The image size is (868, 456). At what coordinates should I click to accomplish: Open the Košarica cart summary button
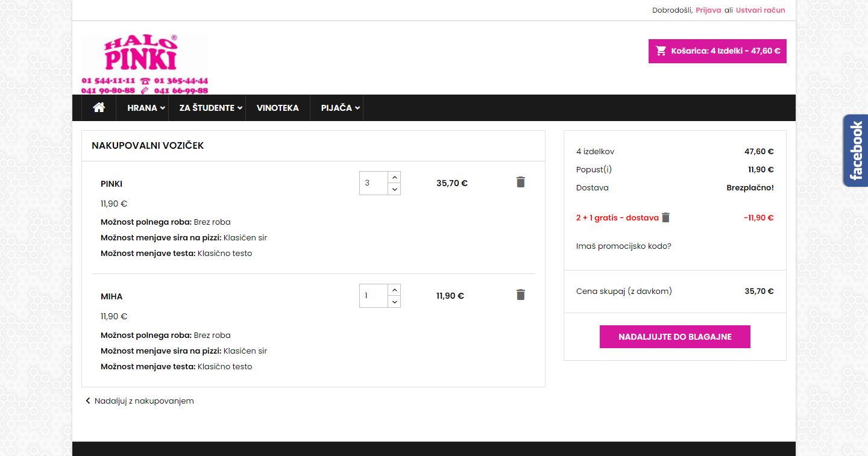(x=717, y=51)
